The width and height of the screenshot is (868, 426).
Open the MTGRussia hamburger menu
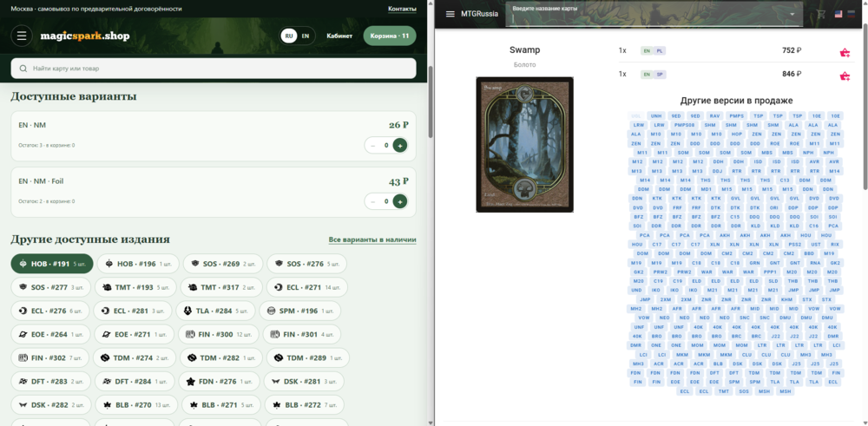point(450,14)
